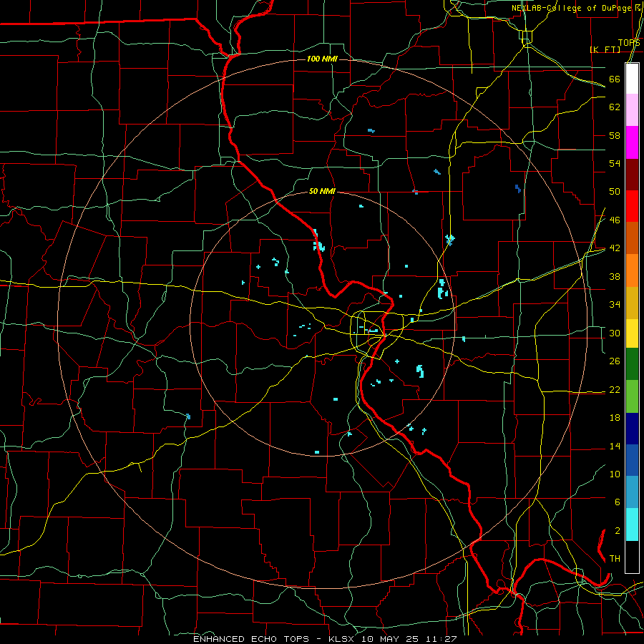Click the orange 38 kft legend swatch
Viewport: 644px width, 644px height.
[x=632, y=270]
